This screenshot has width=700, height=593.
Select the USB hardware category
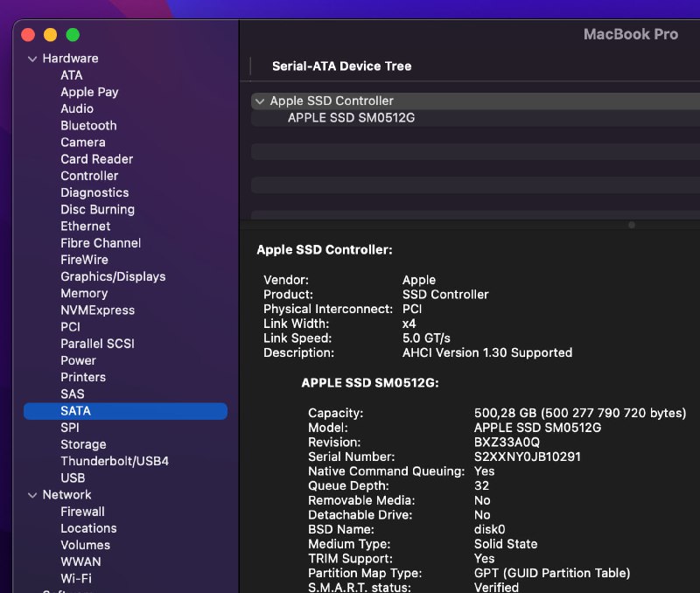(73, 478)
